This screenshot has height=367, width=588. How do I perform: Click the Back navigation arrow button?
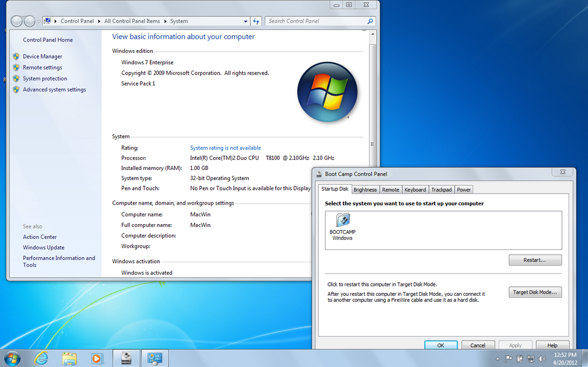16,21
